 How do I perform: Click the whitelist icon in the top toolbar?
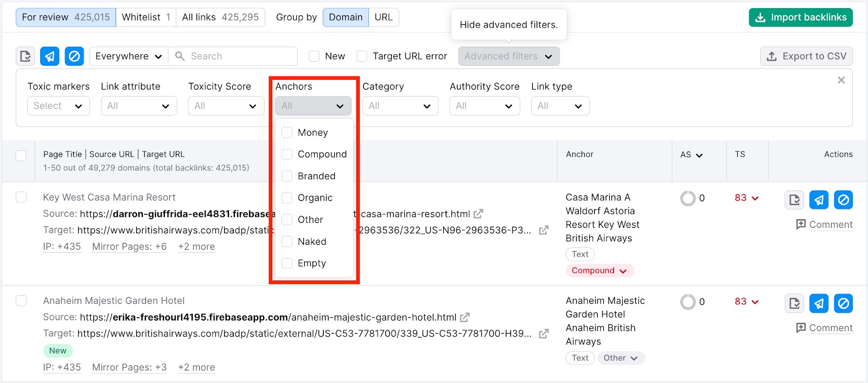coord(25,56)
